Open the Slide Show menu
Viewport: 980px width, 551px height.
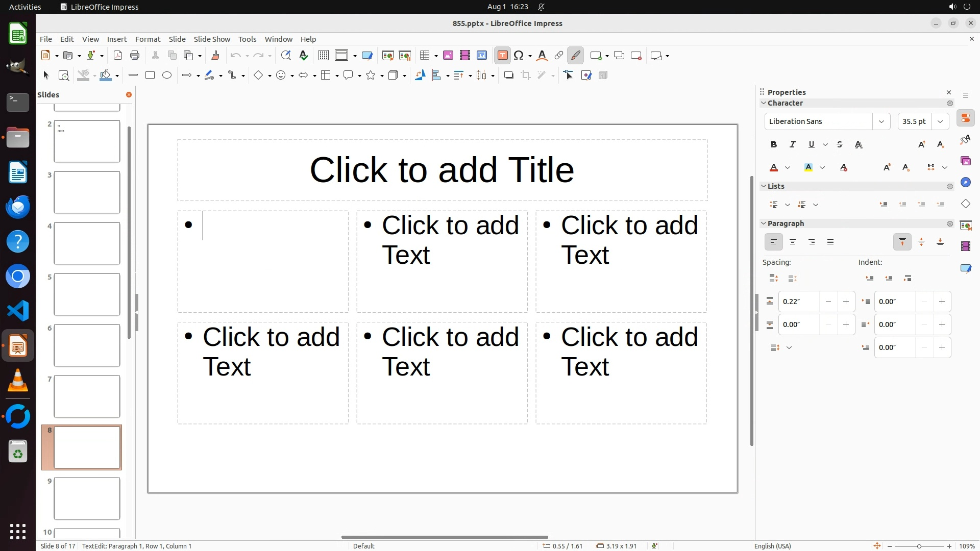pos(212,39)
